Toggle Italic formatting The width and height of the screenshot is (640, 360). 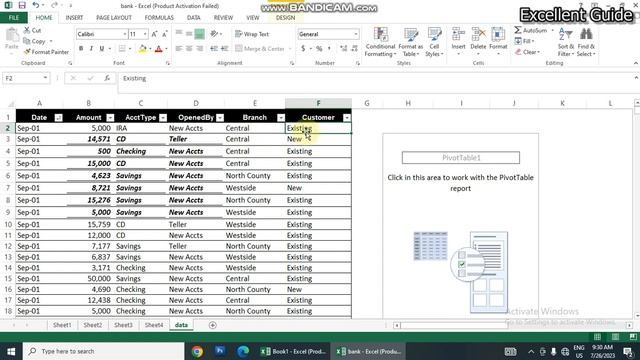click(x=91, y=49)
